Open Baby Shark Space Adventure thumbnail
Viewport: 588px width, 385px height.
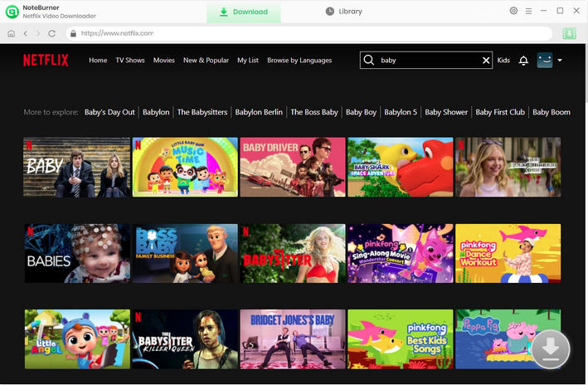point(400,167)
